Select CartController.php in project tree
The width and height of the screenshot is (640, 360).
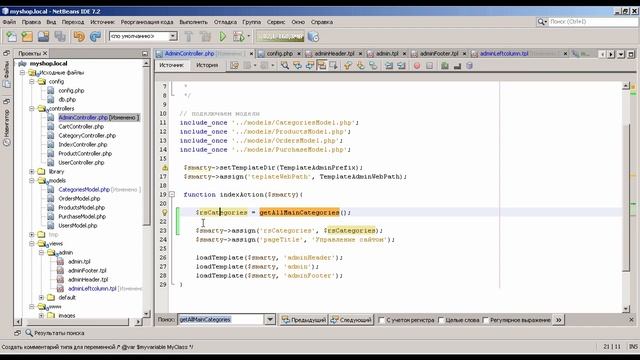click(81, 127)
